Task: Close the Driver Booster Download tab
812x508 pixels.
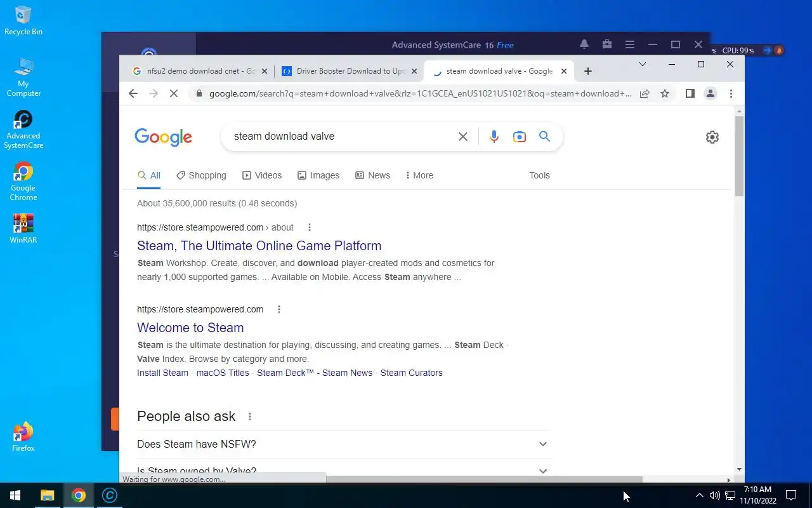Action: 414,71
